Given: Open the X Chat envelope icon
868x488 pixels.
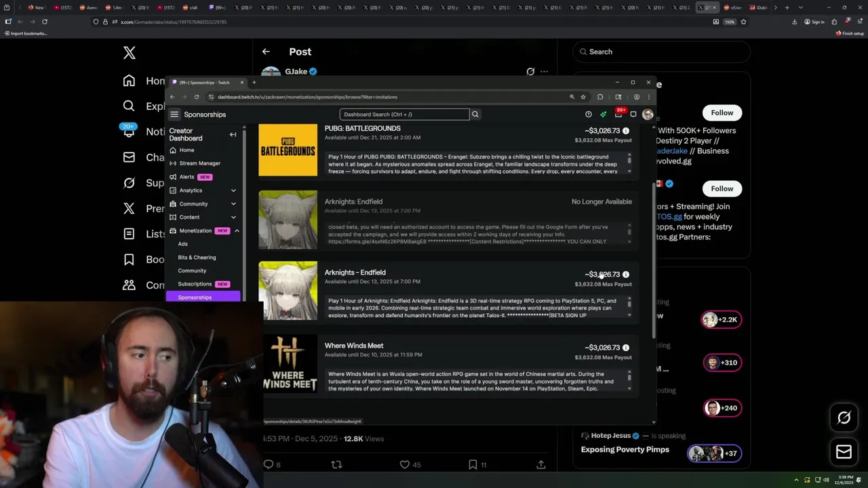Looking at the screenshot, I should click(x=129, y=157).
